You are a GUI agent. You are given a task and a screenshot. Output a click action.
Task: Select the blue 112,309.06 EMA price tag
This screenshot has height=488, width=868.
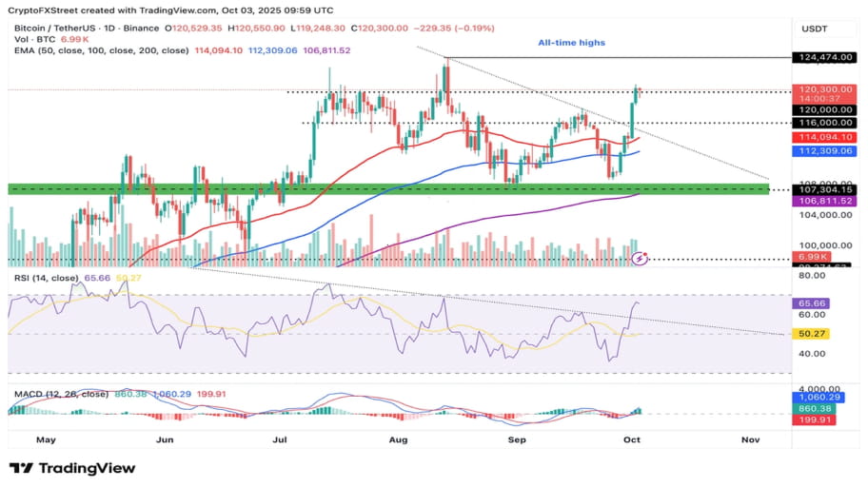click(x=826, y=151)
